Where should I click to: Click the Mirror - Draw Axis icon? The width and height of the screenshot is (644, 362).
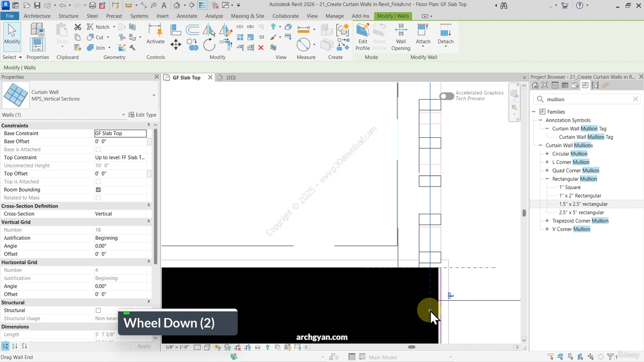[x=226, y=30]
